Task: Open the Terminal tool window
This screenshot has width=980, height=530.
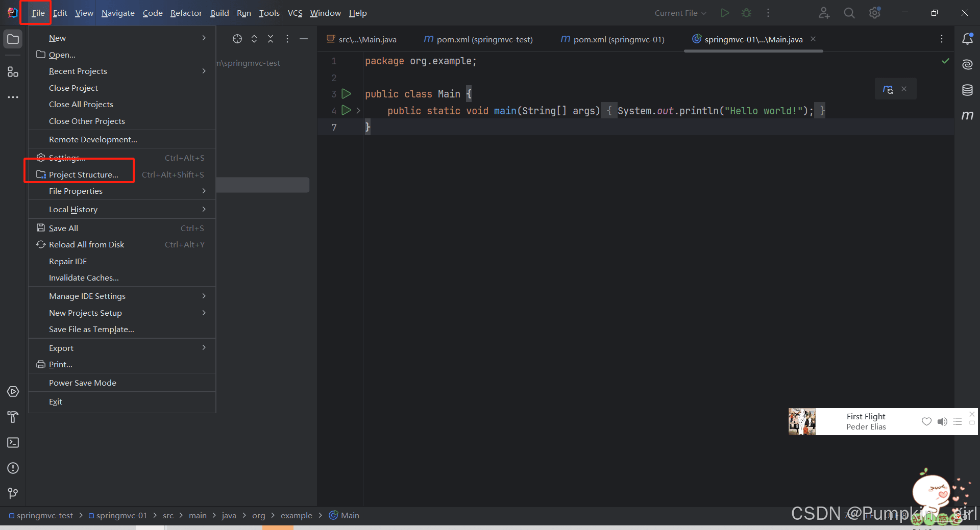Action: click(x=13, y=442)
